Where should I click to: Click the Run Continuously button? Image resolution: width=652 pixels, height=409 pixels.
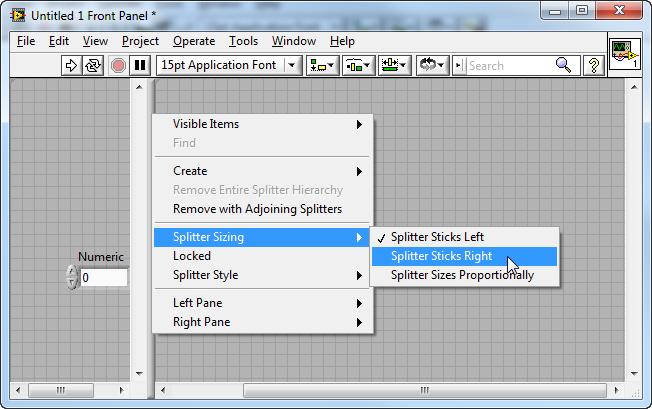94,65
